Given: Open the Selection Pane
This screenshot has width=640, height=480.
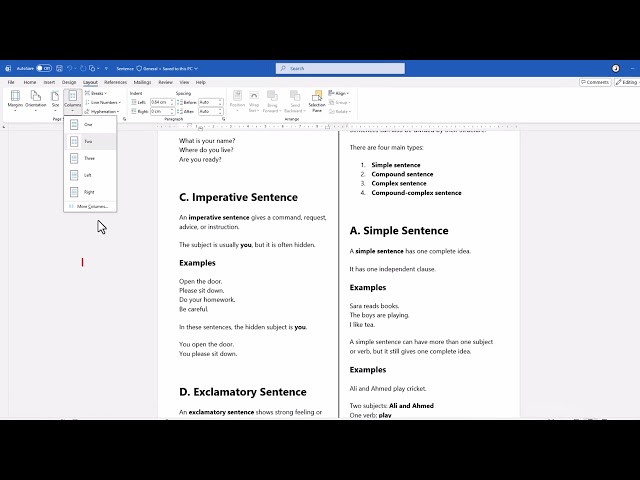Looking at the screenshot, I should 317,101.
